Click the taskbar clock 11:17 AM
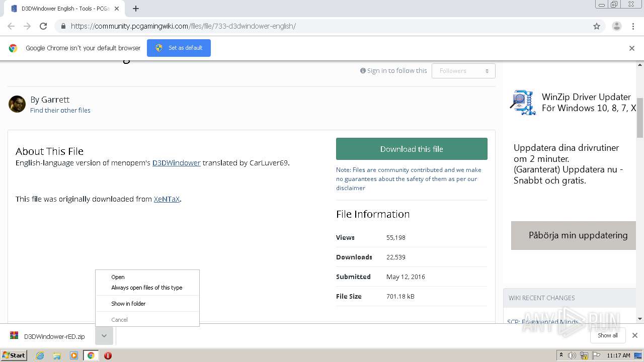The width and height of the screenshot is (644, 362). click(618, 355)
